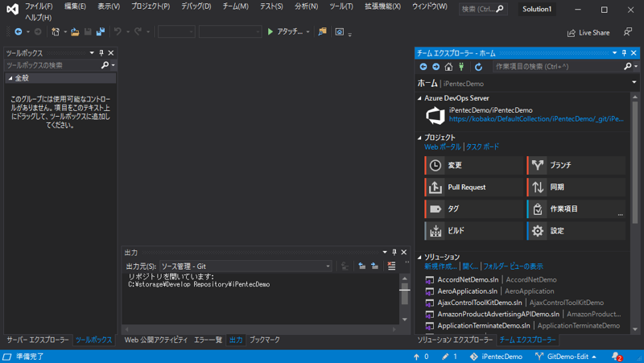
Task: Click フォルダー ビューの表示 link
Action: (x=513, y=266)
